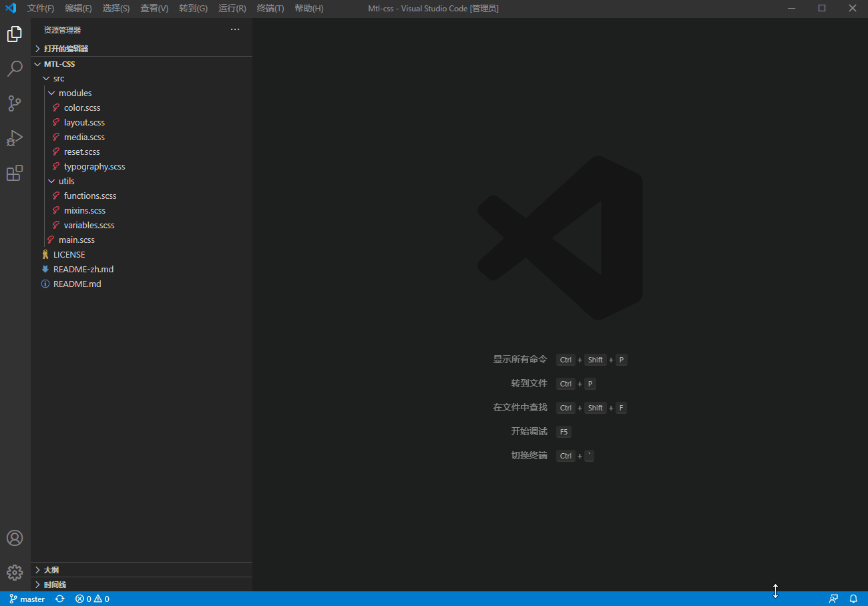868x606 pixels.
Task: Expand the 大纲 outline section
Action: pyautogui.click(x=142, y=570)
